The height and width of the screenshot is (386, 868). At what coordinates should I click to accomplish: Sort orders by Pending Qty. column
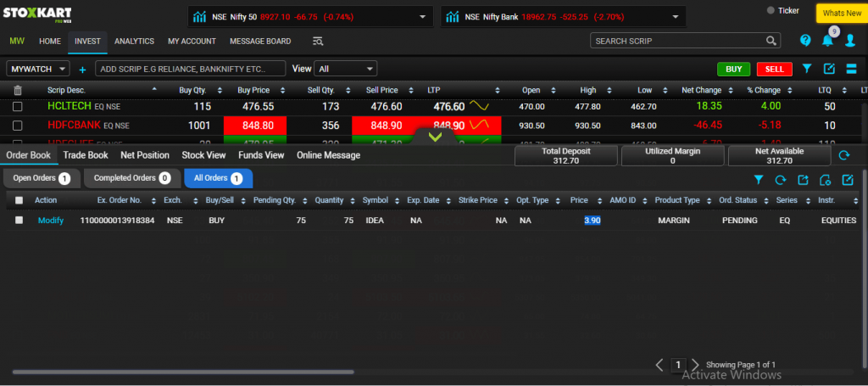click(305, 200)
